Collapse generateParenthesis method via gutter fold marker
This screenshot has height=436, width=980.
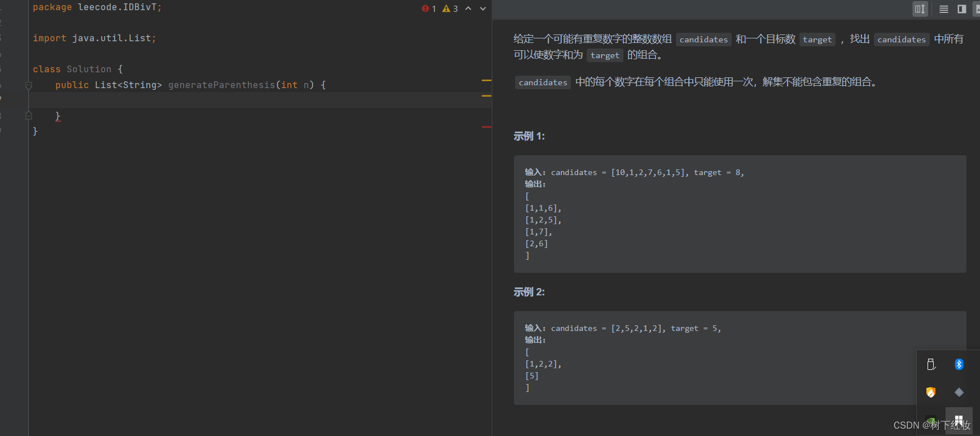29,85
